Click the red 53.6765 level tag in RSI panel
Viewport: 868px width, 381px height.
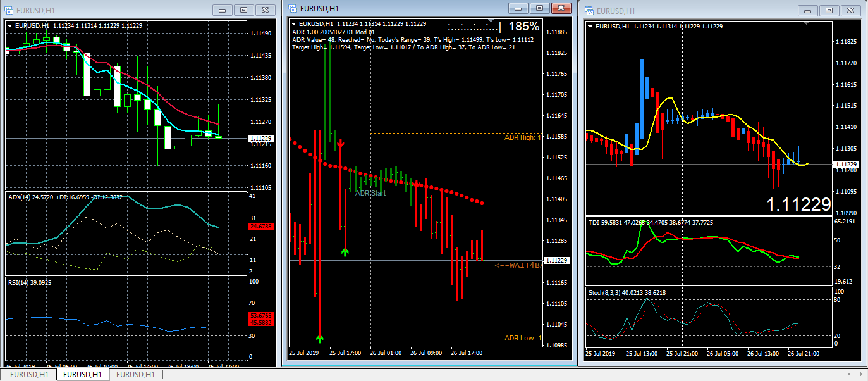pyautogui.click(x=260, y=315)
